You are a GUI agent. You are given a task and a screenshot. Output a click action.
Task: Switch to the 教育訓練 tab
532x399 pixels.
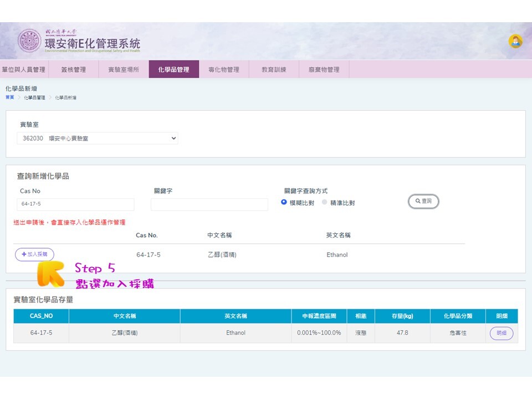pyautogui.click(x=274, y=69)
